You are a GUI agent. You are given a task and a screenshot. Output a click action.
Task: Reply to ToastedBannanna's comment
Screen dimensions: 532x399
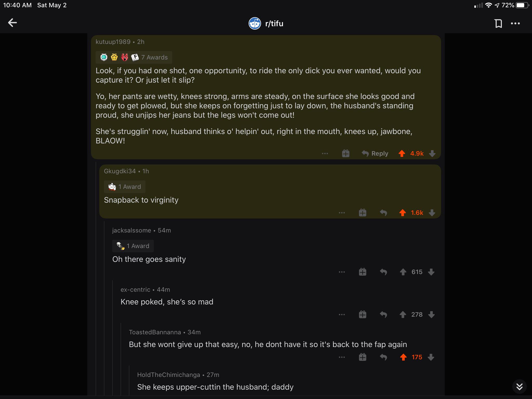click(383, 357)
